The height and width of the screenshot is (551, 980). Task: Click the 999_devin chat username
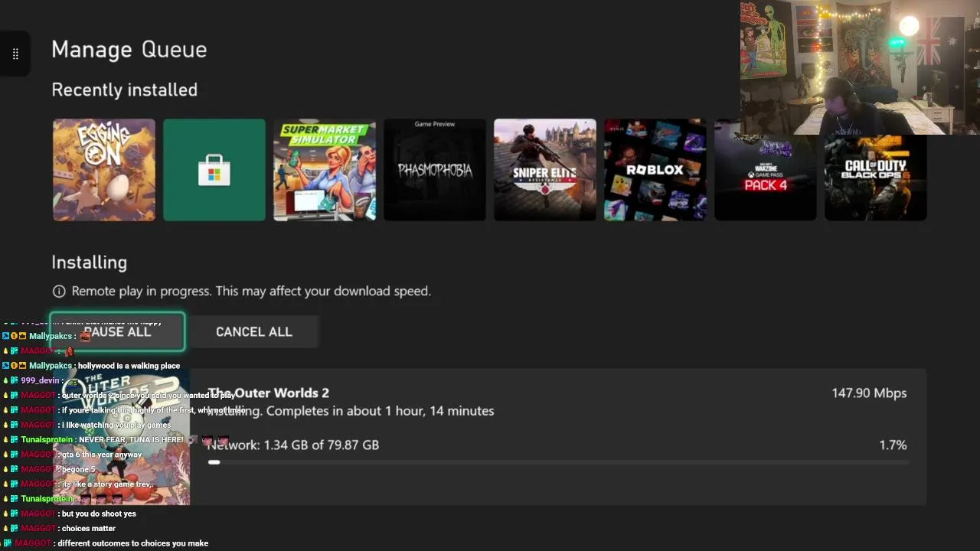(40, 380)
